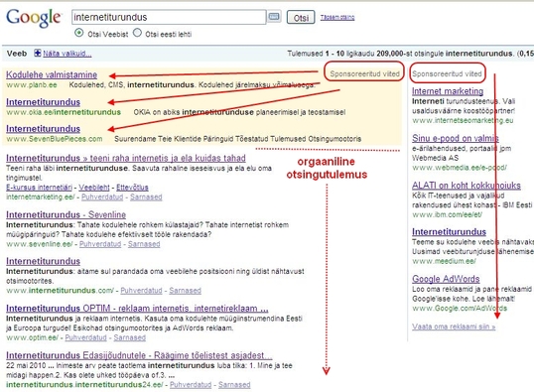The image size is (534, 392).
Task: Open Internetiturundus ad from SevenBluePieces.com
Action: coord(43,129)
